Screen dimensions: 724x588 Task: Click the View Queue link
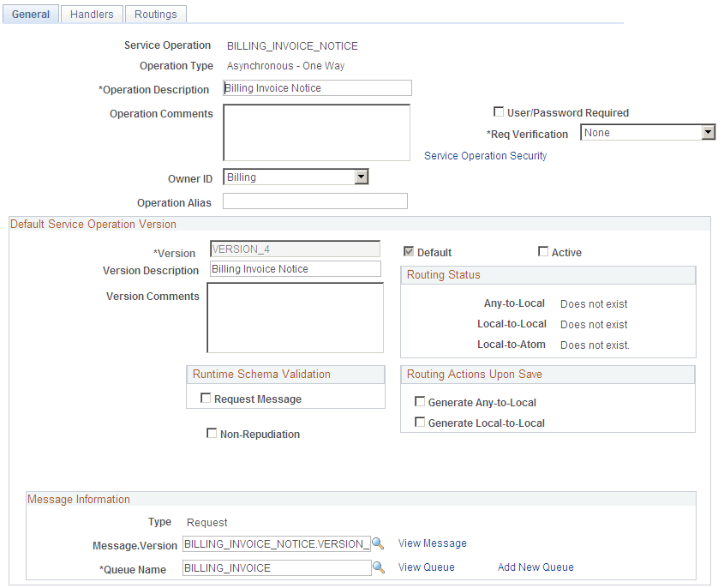[426, 567]
